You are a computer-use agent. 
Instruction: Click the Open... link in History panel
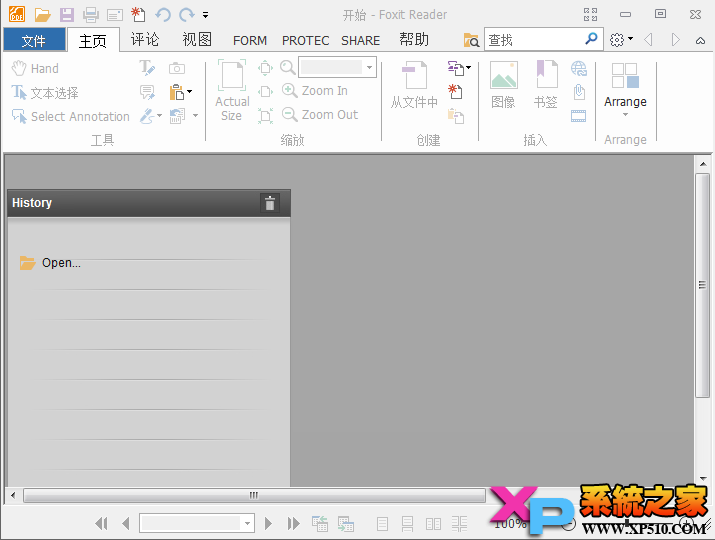tap(61, 263)
